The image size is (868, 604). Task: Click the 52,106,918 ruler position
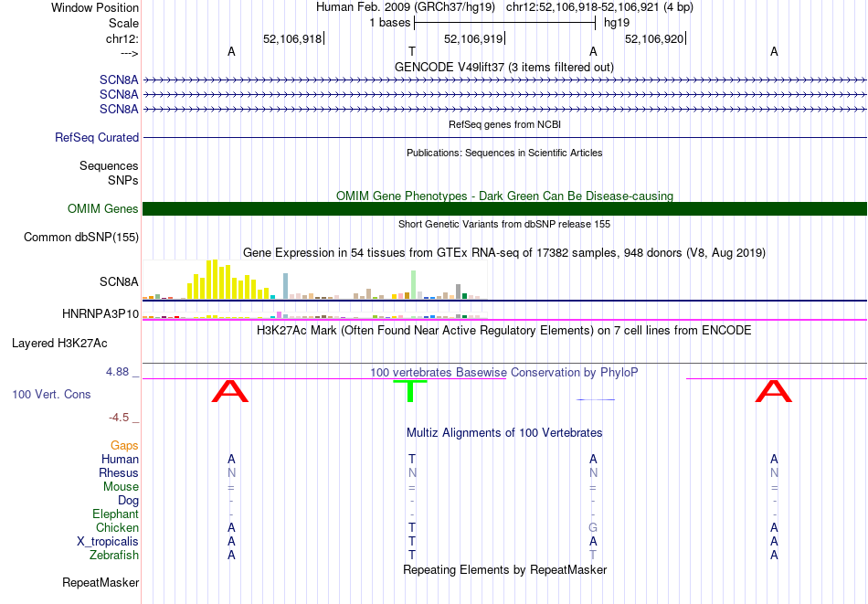(292, 38)
